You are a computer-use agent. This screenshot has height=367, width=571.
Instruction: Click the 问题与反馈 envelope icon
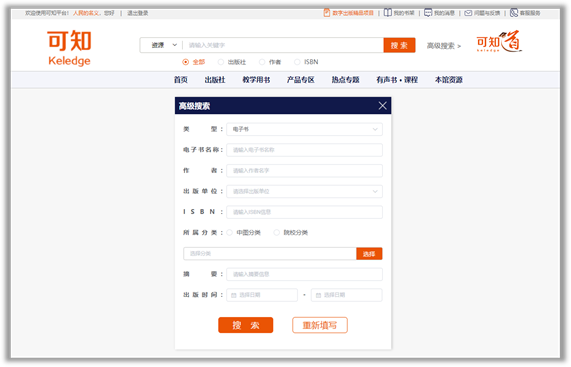click(468, 13)
